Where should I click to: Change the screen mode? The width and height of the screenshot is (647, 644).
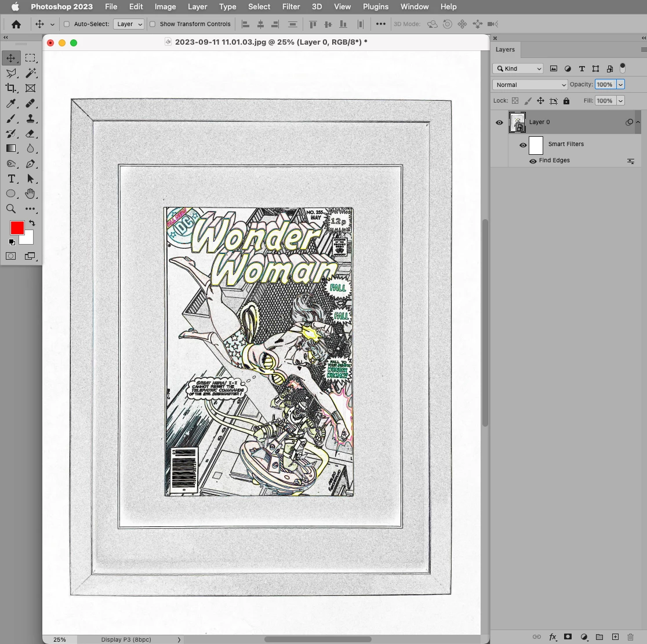(30, 256)
